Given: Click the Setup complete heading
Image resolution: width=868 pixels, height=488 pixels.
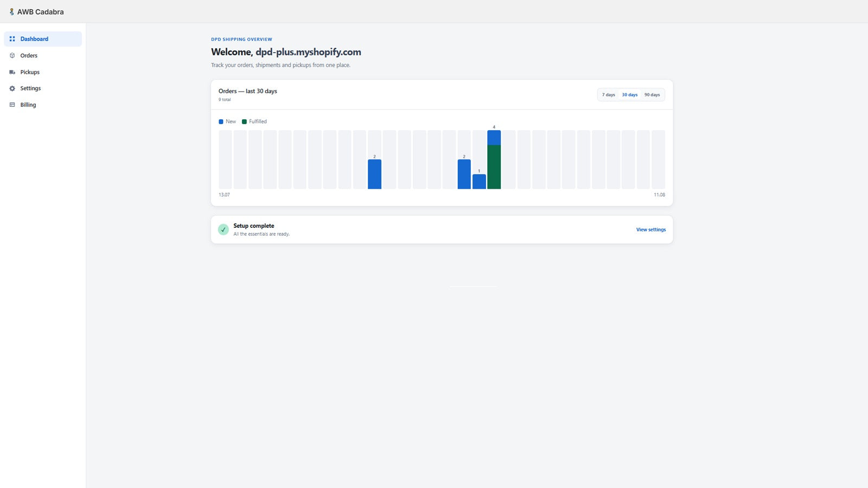Looking at the screenshot, I should tap(254, 226).
